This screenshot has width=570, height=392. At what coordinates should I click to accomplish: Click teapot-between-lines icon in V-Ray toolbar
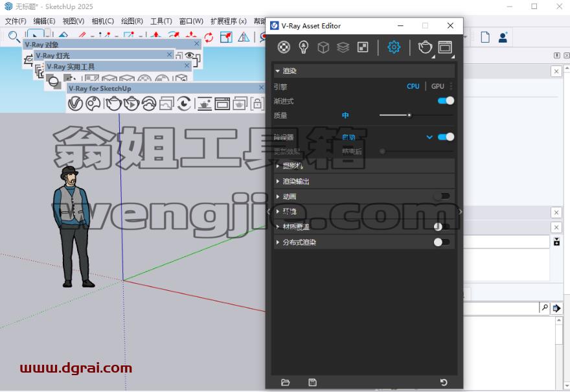pos(205,104)
